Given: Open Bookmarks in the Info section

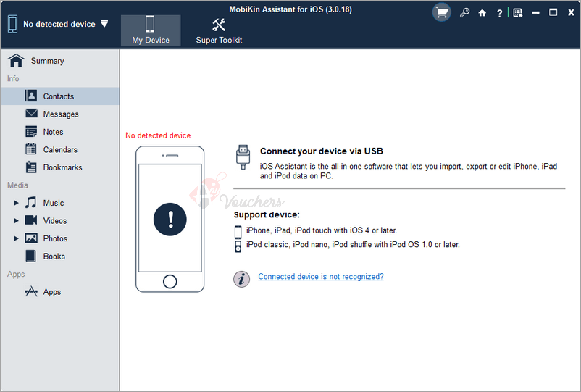Looking at the screenshot, I should tap(62, 167).
